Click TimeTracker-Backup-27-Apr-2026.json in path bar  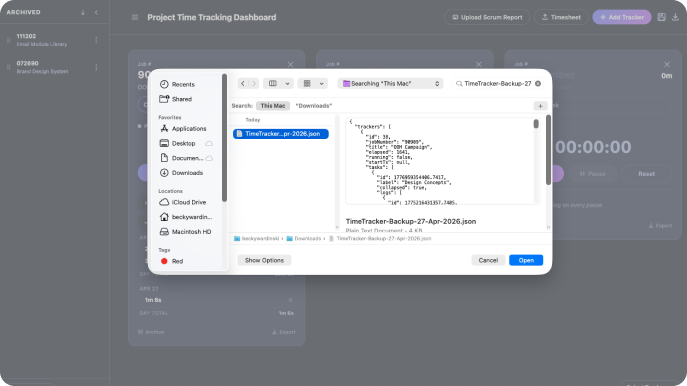click(x=380, y=238)
